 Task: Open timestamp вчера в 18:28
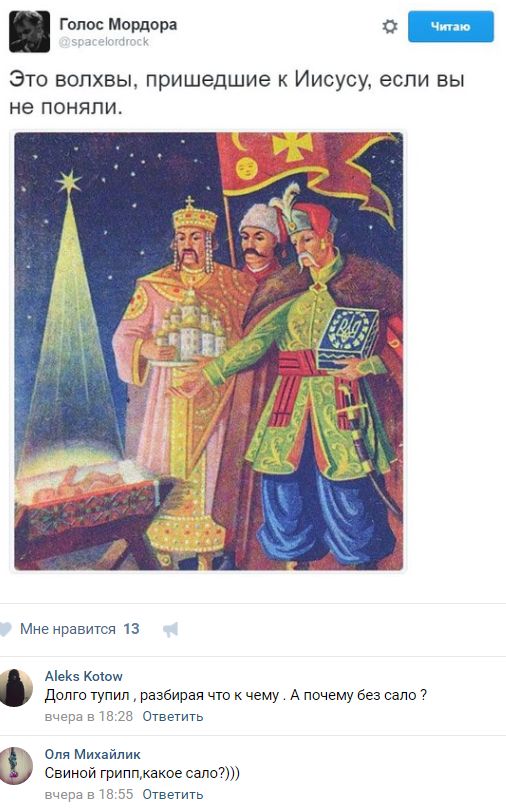tap(89, 716)
